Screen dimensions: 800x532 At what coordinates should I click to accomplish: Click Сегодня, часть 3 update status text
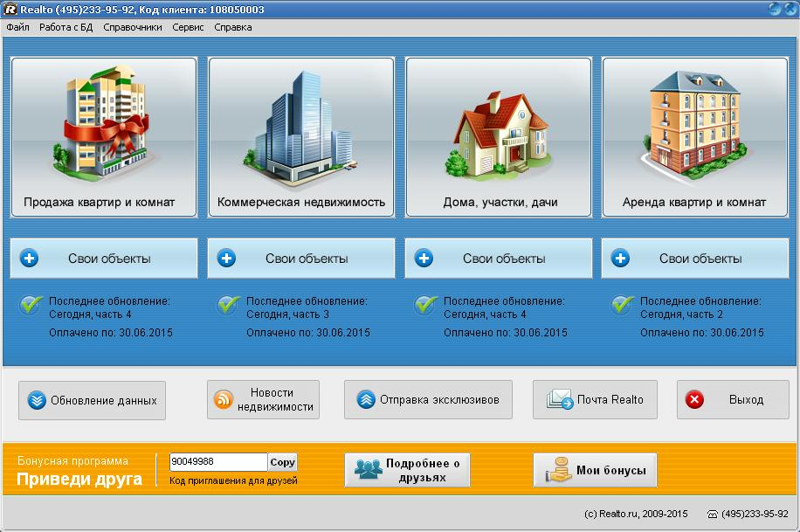tap(287, 314)
